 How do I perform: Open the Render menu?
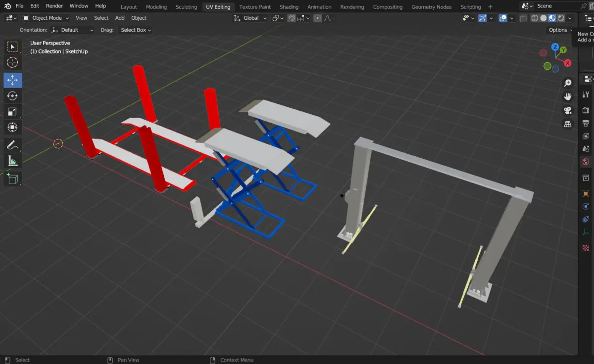click(x=54, y=6)
